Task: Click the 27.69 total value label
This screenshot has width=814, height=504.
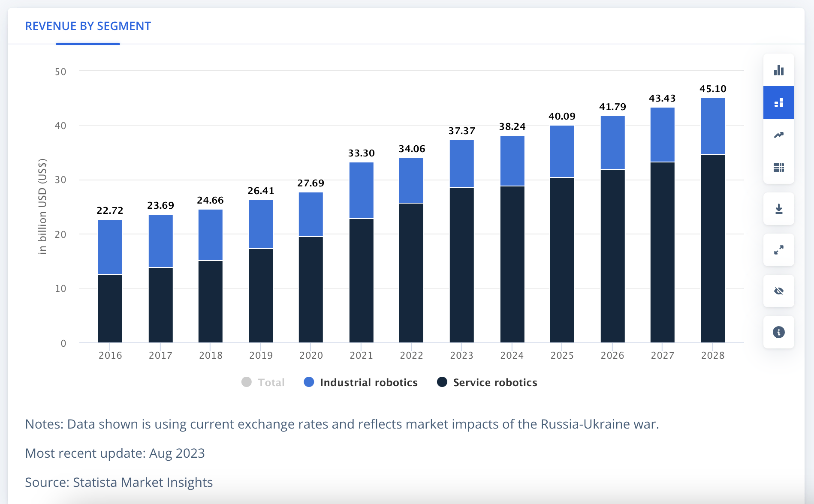Action: [311, 183]
